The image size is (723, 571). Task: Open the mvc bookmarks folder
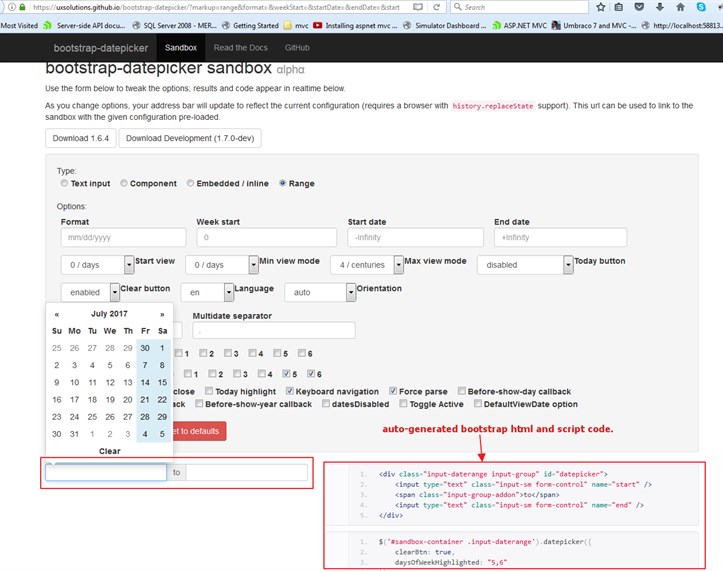pyautogui.click(x=296, y=25)
